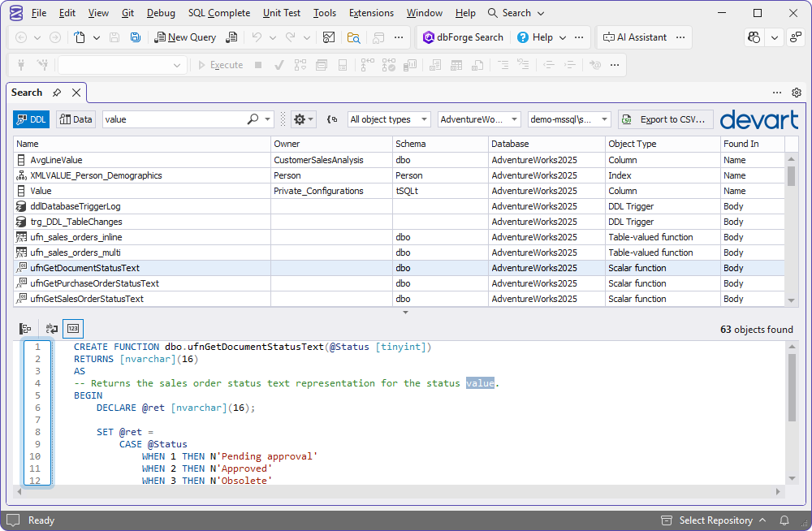Click the curly-brace grouping icon
The width and height of the screenshot is (812, 531).
pos(332,119)
